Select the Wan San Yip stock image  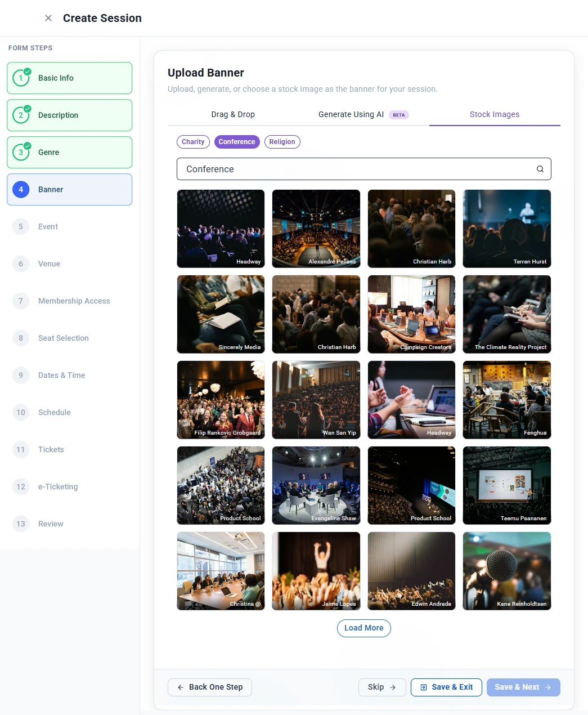pos(316,400)
